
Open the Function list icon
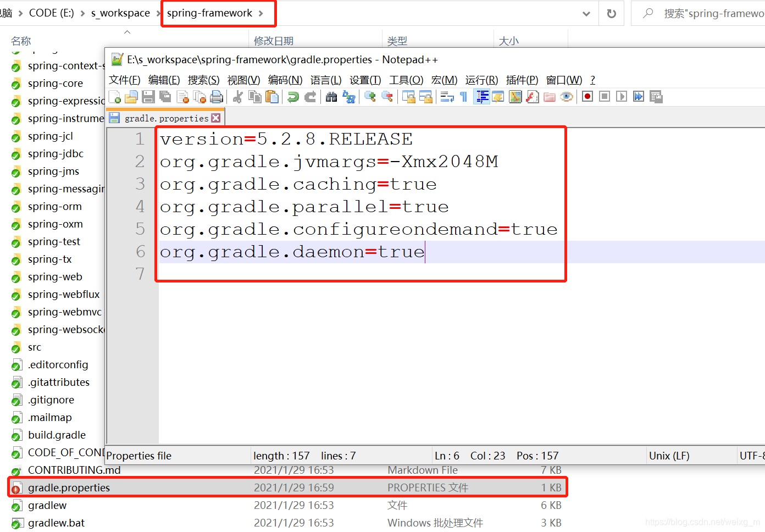click(532, 97)
